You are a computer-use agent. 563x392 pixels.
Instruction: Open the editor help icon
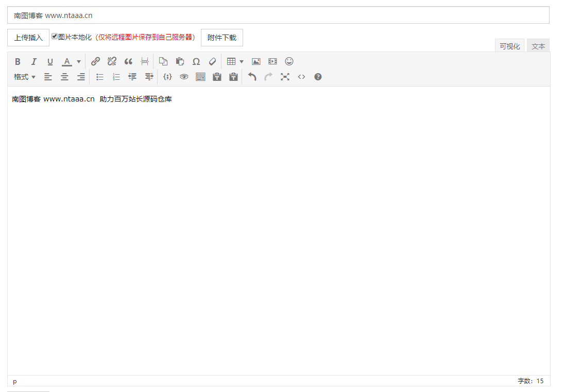tap(318, 77)
